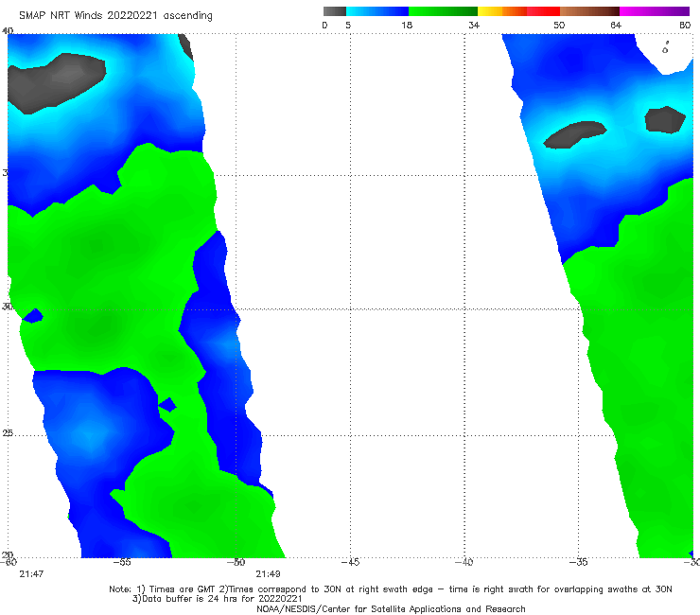Click the longitude label '-40'
This screenshot has width=700, height=615.
coord(464,562)
